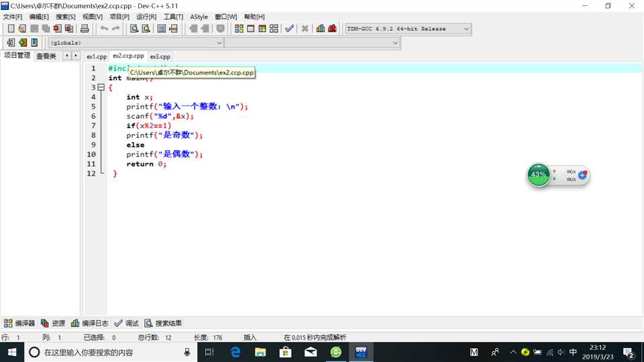
Task: Click the Save All toolbar icon
Action: pos(46,28)
